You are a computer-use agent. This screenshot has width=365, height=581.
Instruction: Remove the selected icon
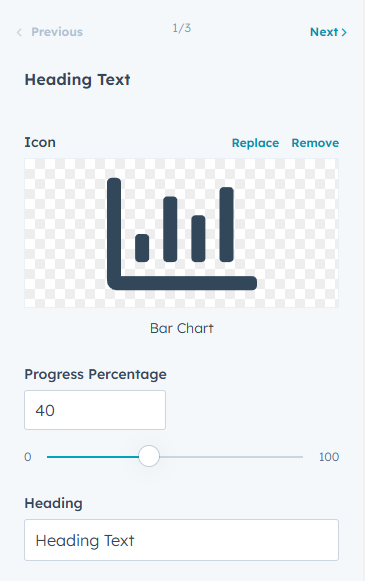click(x=315, y=143)
